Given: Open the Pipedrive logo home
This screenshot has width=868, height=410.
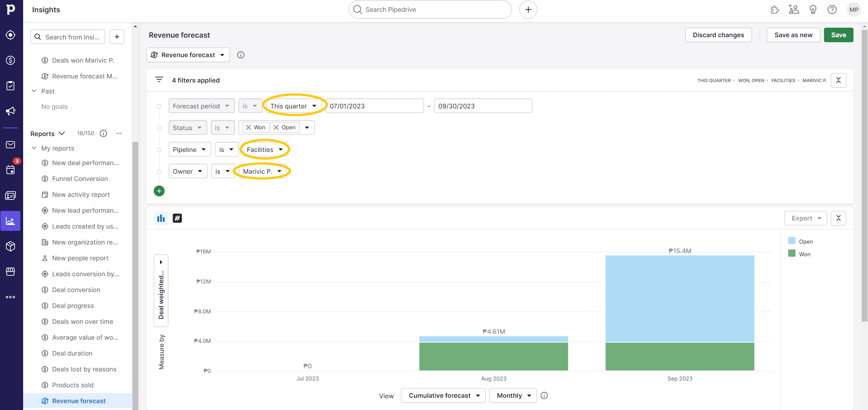Looking at the screenshot, I should (x=10, y=9).
